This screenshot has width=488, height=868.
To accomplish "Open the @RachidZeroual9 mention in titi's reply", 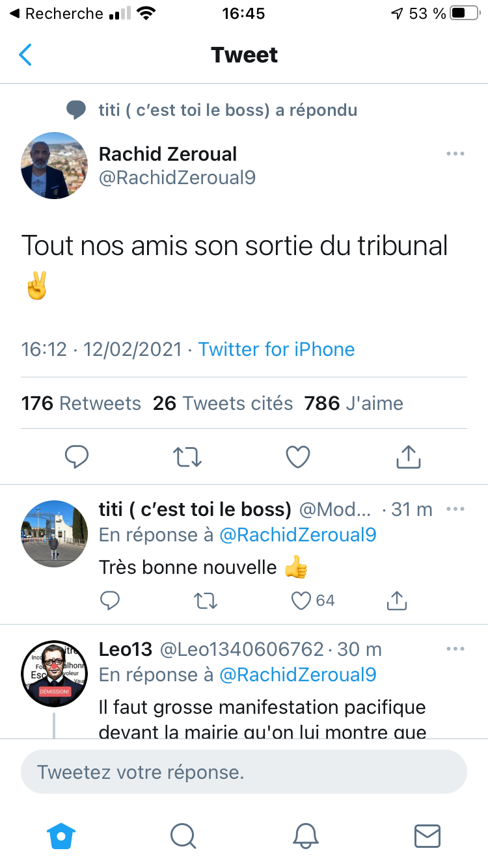I will [x=298, y=535].
